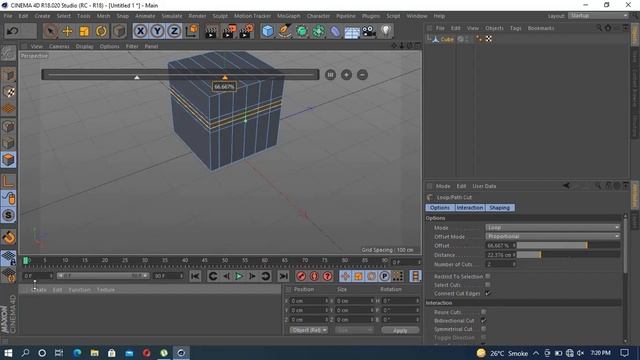640x360 pixels.
Task: Select the Move tool
Action: coord(67,31)
